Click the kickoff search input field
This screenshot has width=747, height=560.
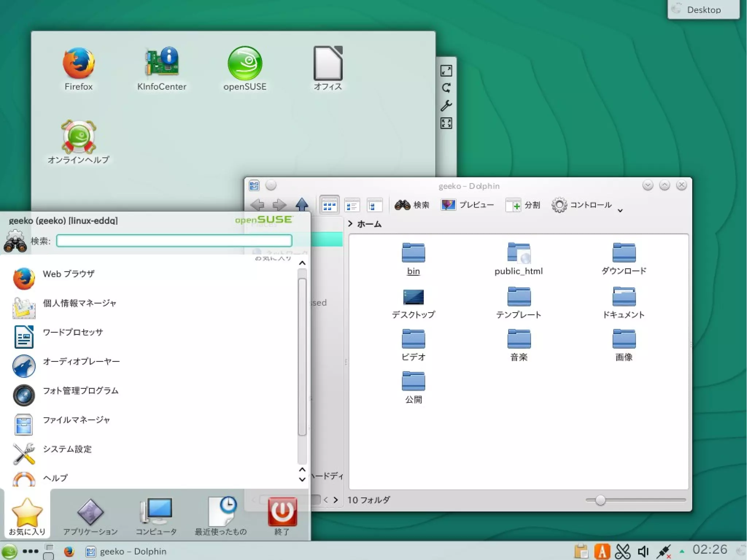[x=174, y=241]
